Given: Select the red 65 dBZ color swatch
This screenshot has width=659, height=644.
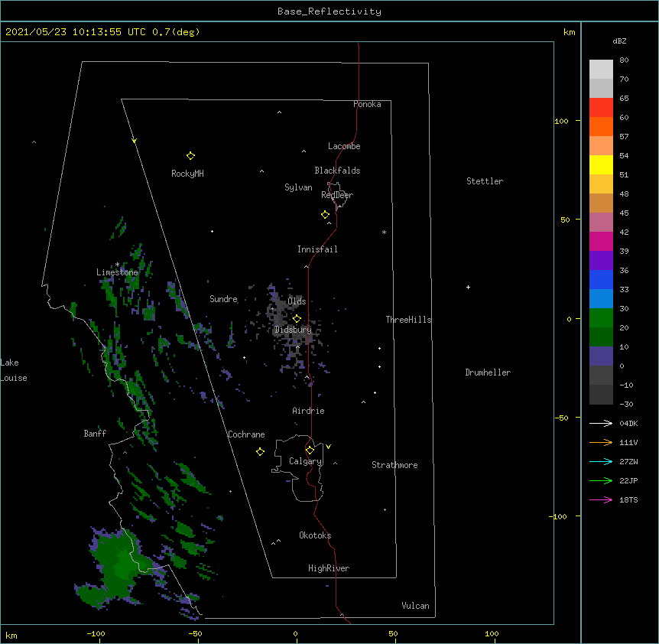Looking at the screenshot, I should click(x=601, y=108).
